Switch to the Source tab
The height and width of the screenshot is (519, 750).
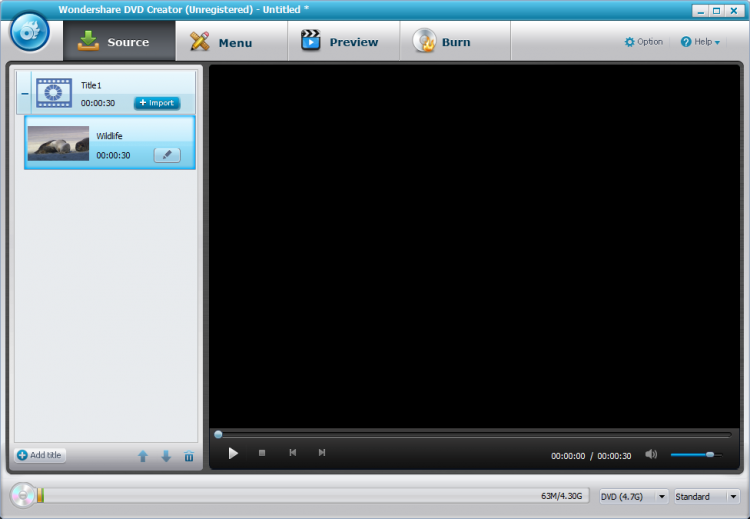tap(119, 42)
